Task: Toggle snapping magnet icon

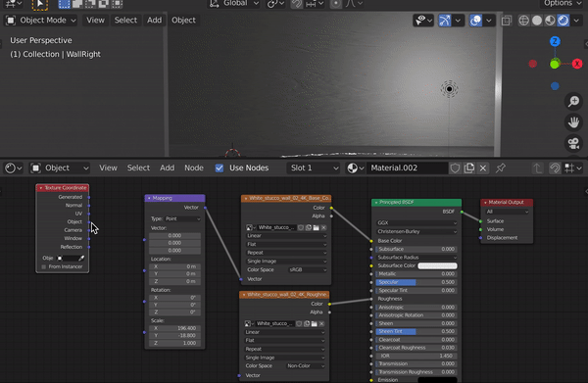Action: [x=297, y=3]
